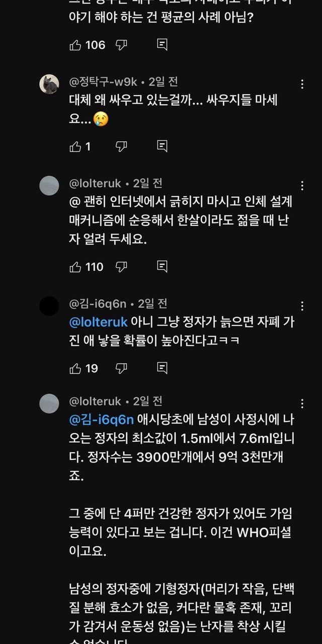Reply to the comment with 106 likes
The image size is (322, 644).
[x=162, y=45]
